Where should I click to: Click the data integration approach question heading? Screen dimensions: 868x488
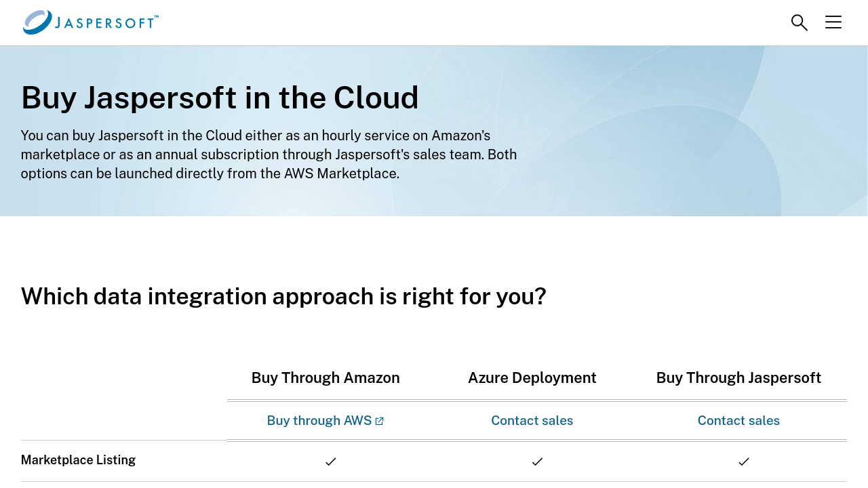click(283, 296)
